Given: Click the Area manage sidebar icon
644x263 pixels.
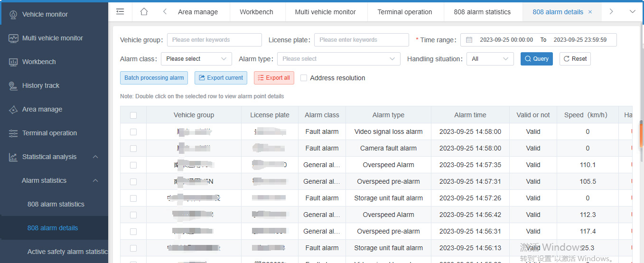Looking at the screenshot, I should [13, 109].
